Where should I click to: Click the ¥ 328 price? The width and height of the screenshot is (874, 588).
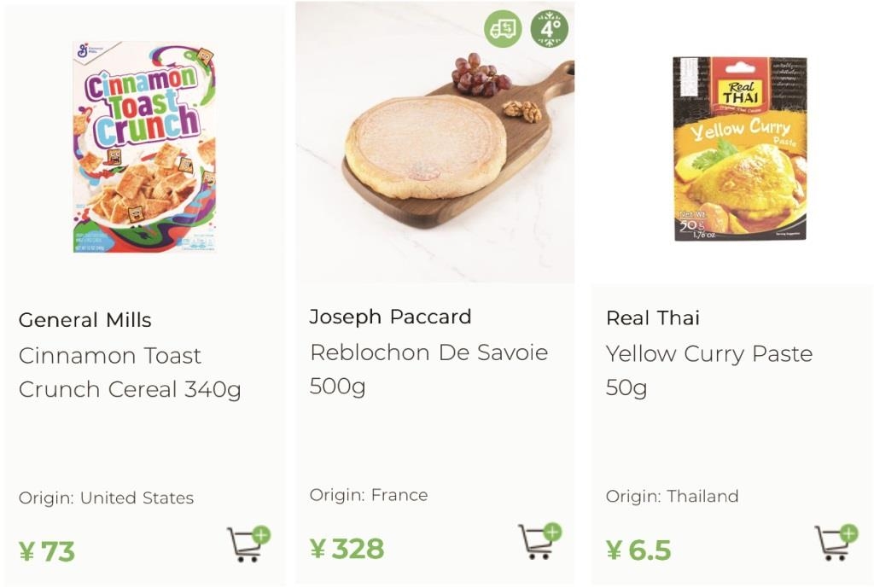pyautogui.click(x=347, y=549)
